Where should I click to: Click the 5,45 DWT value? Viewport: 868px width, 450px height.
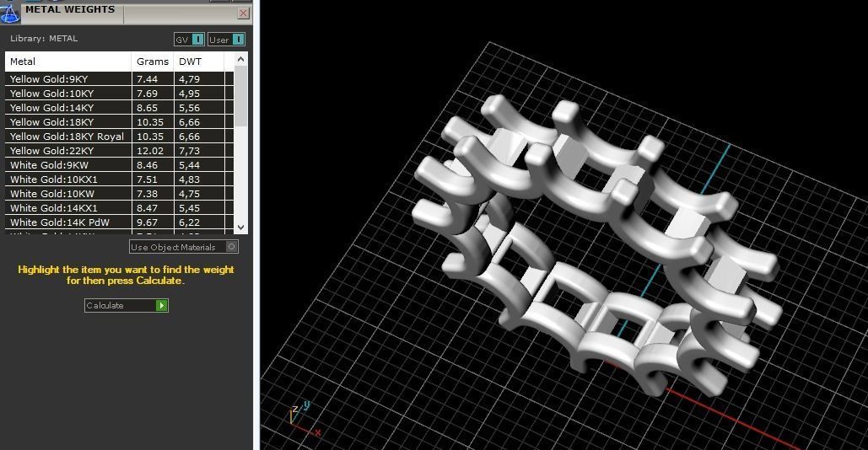click(189, 208)
